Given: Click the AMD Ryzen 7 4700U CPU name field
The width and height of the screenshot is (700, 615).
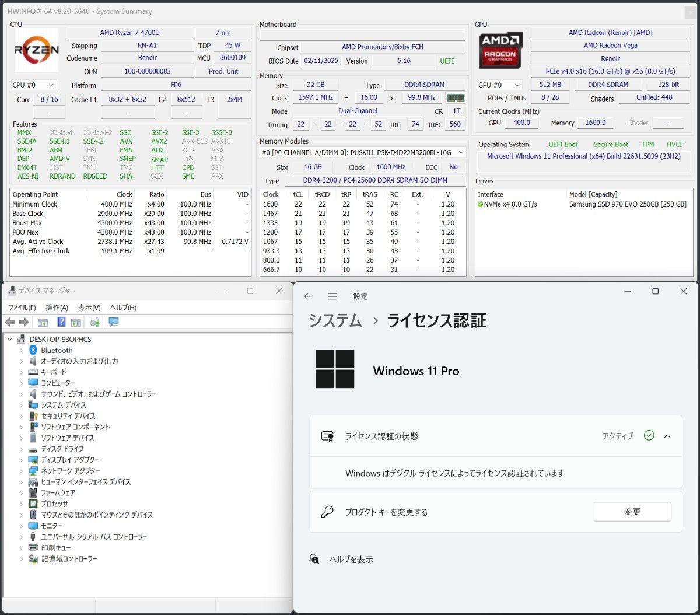Looking at the screenshot, I should point(129,33).
